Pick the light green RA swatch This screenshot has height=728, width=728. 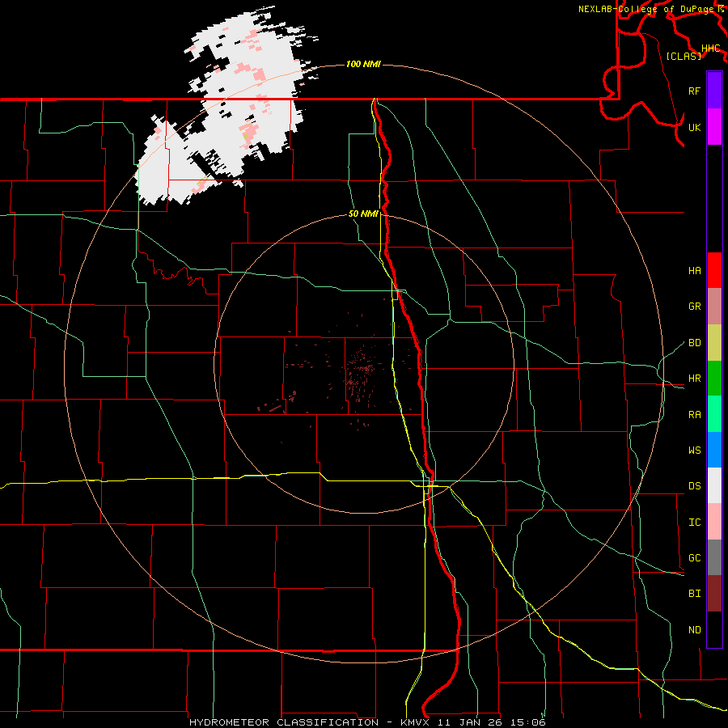coord(714,414)
